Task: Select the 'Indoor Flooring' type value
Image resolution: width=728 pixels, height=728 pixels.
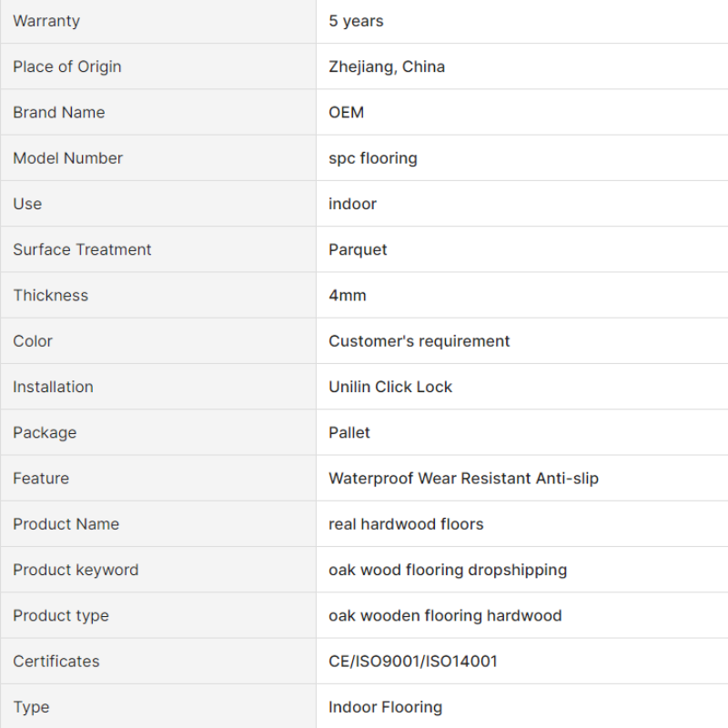Action: pos(385,707)
